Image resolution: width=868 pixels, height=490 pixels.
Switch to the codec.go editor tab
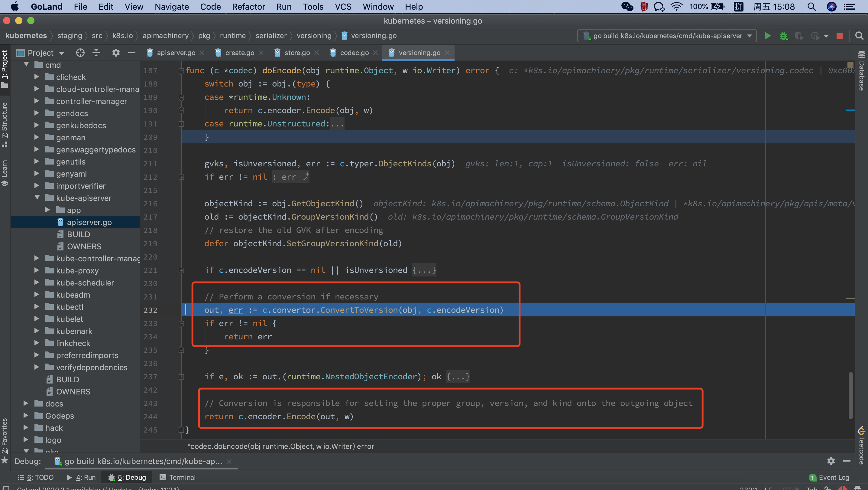(354, 53)
